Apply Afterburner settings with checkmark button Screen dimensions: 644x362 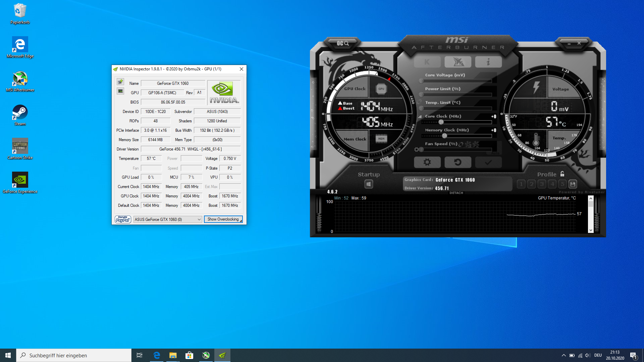[x=488, y=162]
